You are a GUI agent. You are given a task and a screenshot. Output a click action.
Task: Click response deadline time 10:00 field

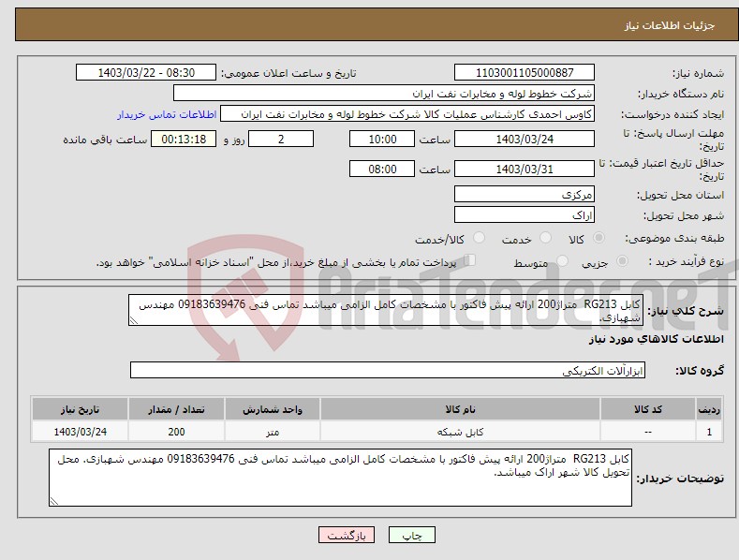click(382, 139)
